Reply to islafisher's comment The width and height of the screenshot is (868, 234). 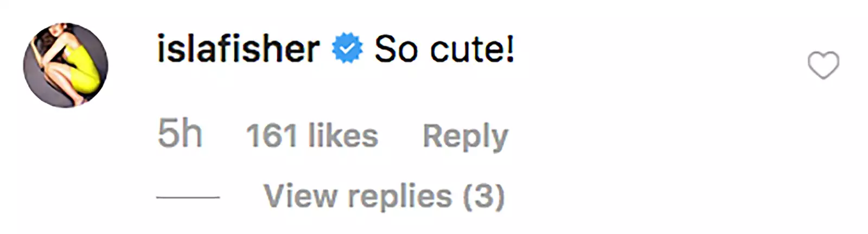(465, 135)
